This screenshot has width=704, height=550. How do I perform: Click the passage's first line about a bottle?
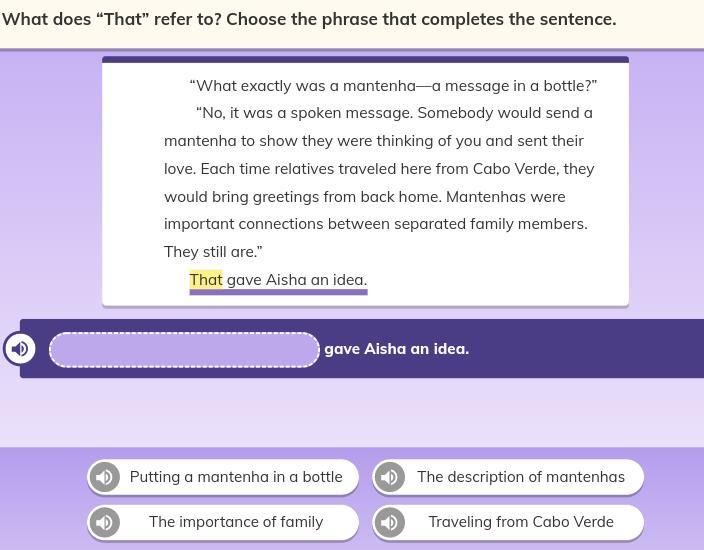click(x=393, y=86)
